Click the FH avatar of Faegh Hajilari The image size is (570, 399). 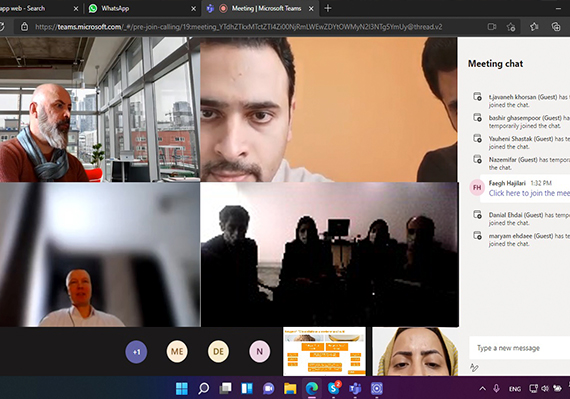pos(477,188)
